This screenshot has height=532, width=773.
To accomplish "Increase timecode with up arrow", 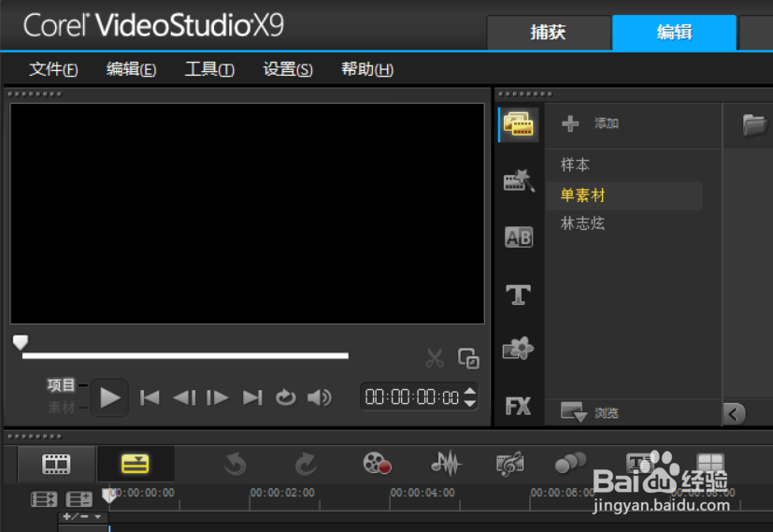I will [x=470, y=392].
